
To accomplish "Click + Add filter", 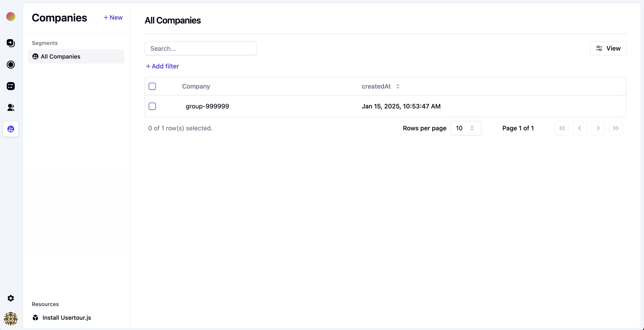I will pos(163,66).
